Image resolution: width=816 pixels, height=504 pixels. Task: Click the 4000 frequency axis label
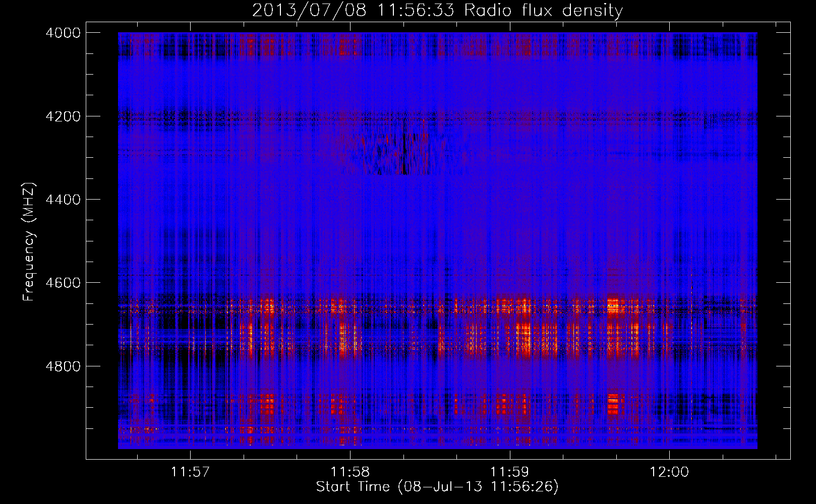[x=63, y=33]
